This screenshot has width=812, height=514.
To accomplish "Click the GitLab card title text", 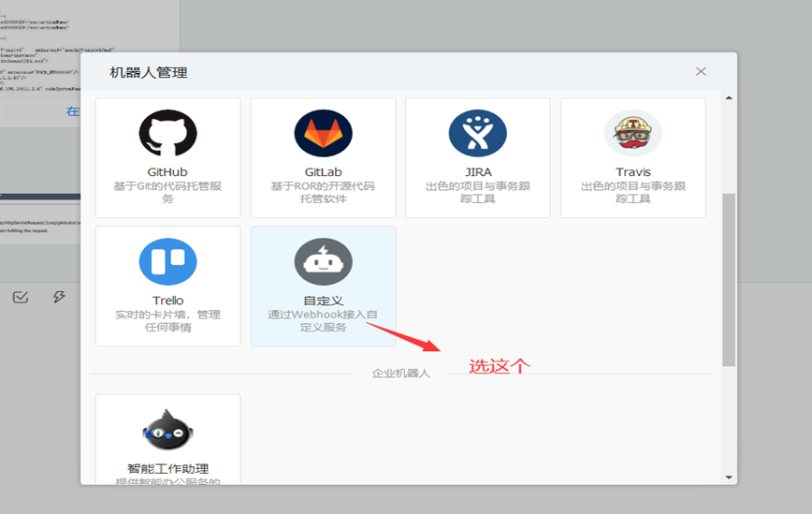I will (323, 172).
